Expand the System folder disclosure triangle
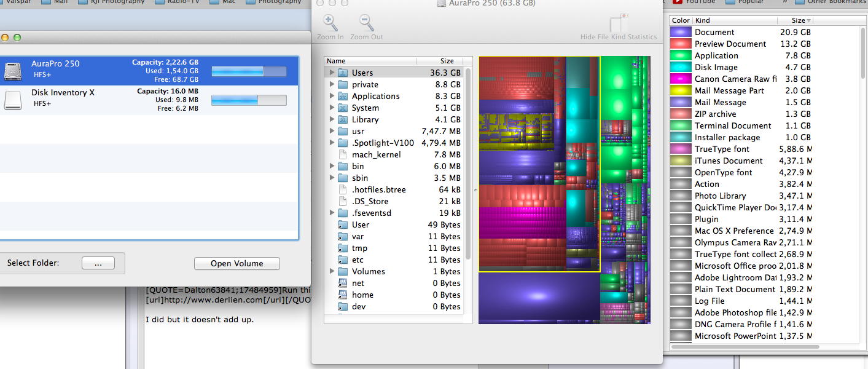The width and height of the screenshot is (868, 369). [x=332, y=108]
